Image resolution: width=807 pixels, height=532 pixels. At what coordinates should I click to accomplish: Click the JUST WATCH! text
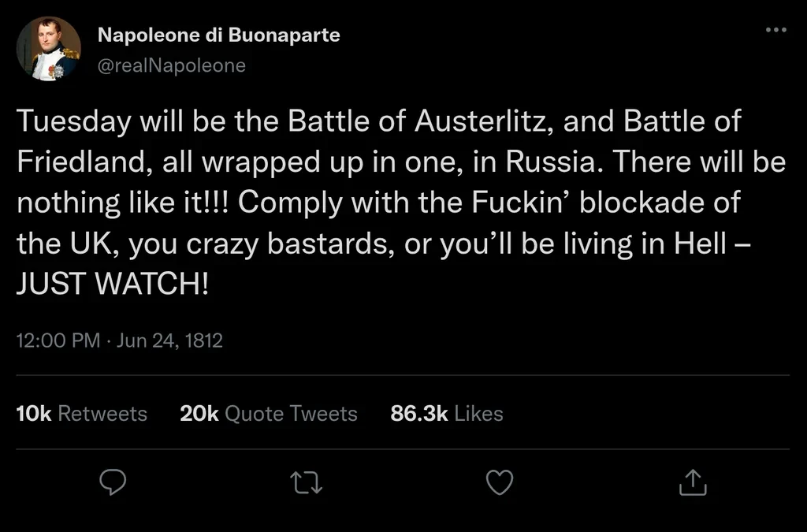point(113,284)
